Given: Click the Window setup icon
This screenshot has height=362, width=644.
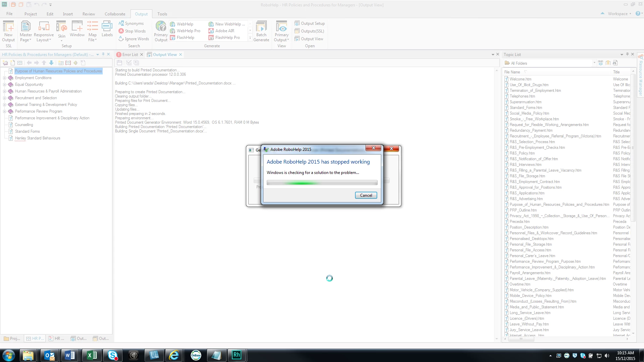Looking at the screenshot, I should click(x=77, y=29).
